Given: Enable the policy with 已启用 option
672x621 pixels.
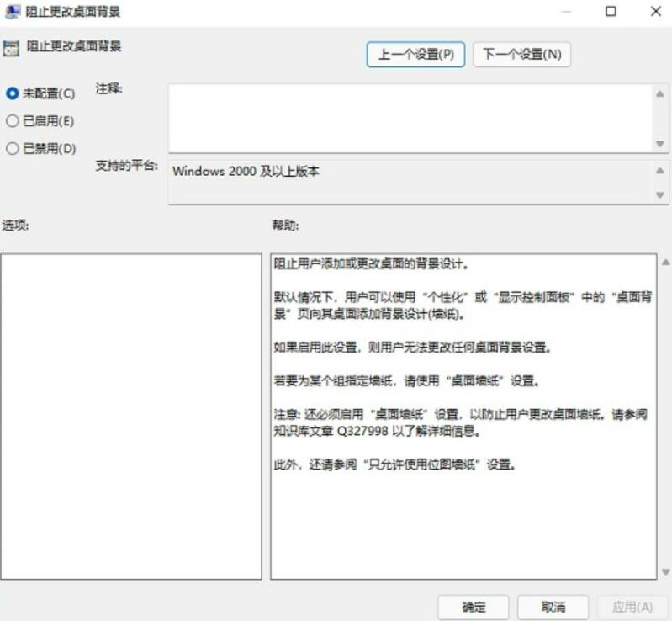Looking at the screenshot, I should point(13,121).
